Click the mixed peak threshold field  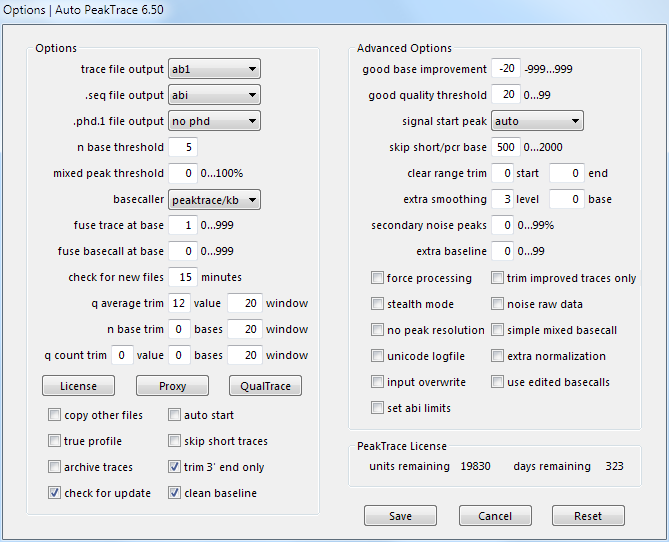tap(183, 173)
